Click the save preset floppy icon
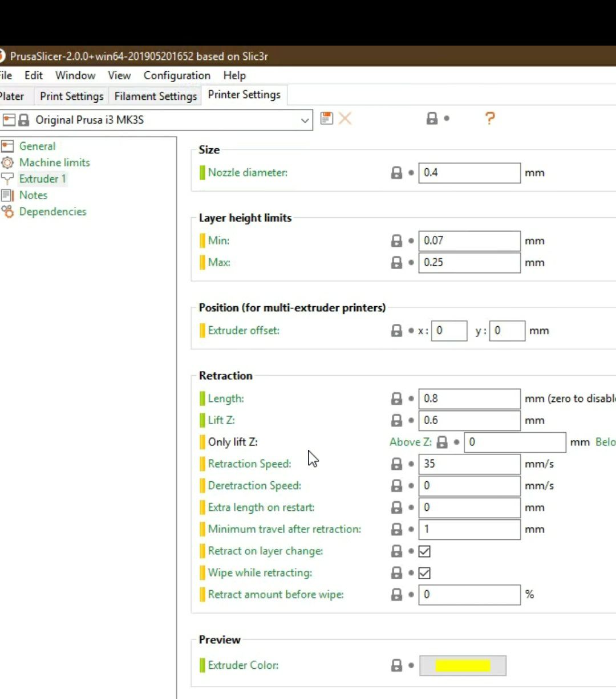616x699 pixels. tap(326, 118)
